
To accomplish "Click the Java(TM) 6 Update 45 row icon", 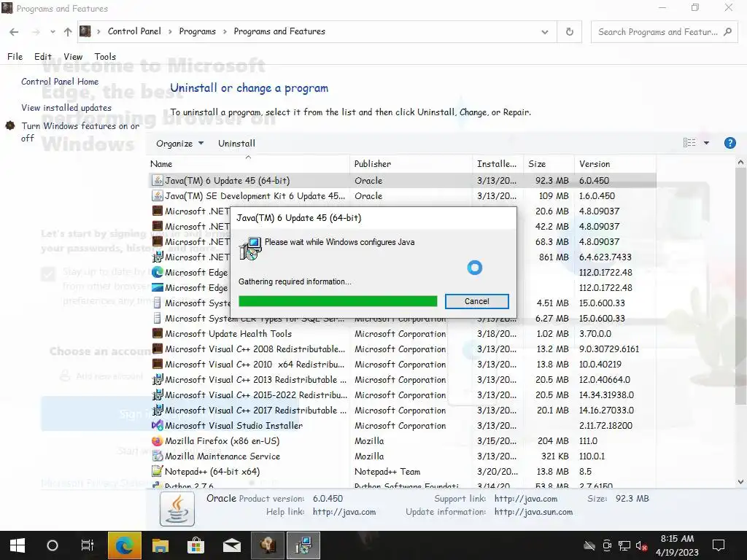I will 158,181.
